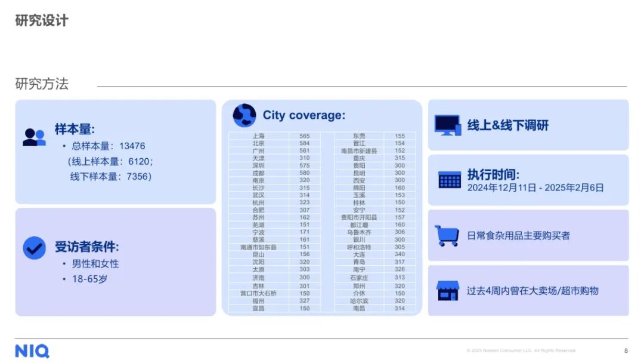Click the 合肥 city cell
The height and width of the screenshot is (363, 644).
click(x=258, y=210)
